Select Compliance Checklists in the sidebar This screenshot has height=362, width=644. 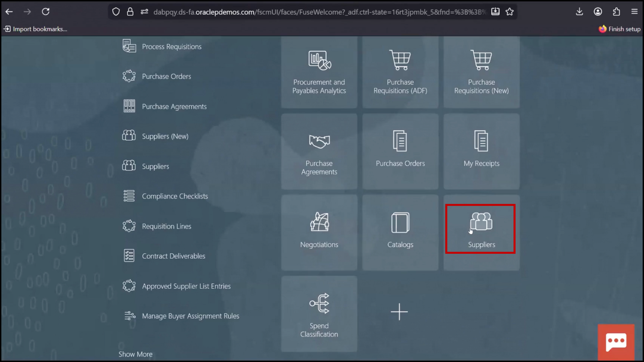click(175, 196)
